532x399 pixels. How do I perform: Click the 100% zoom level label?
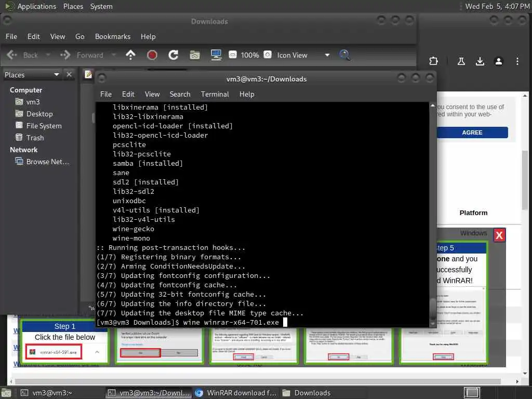(x=250, y=55)
